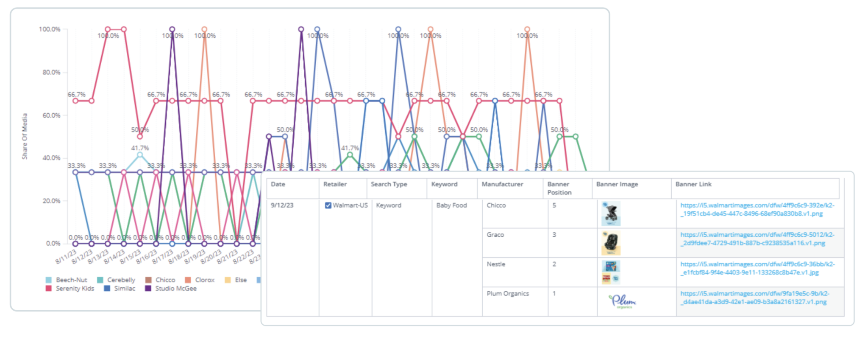
Task: Click the 8/11/23 x-axis date label
Action: point(66,257)
